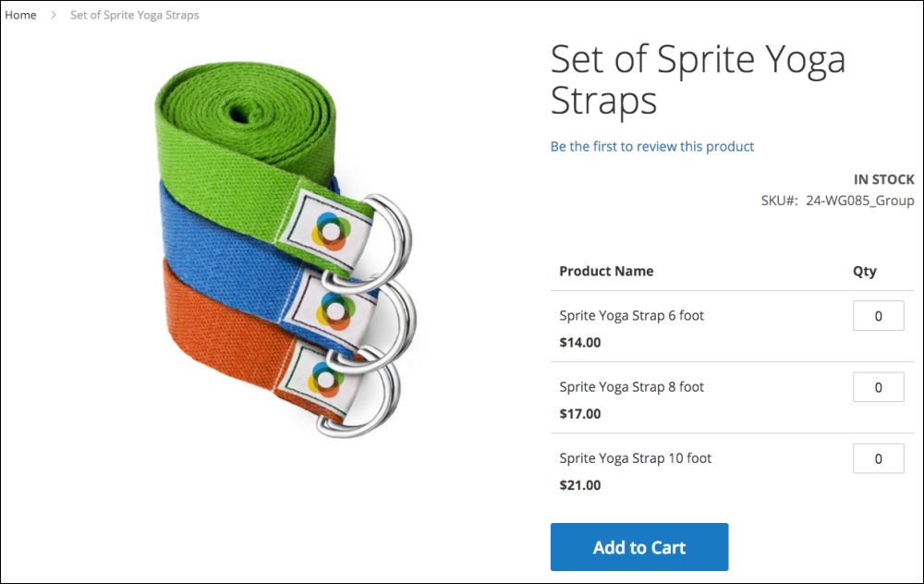The width and height of the screenshot is (924, 584).
Task: Click the $21.00 price
Action: tap(580, 484)
